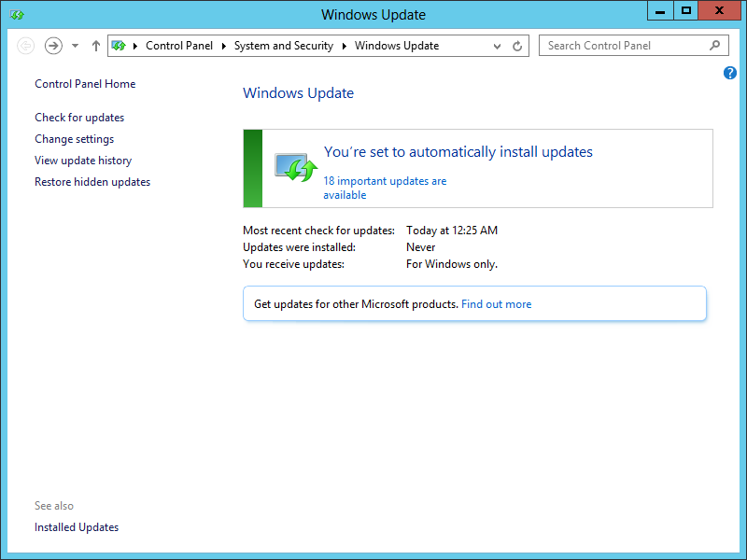747x560 pixels.
Task: Select Control Panel in address breadcrumb
Action: point(179,46)
